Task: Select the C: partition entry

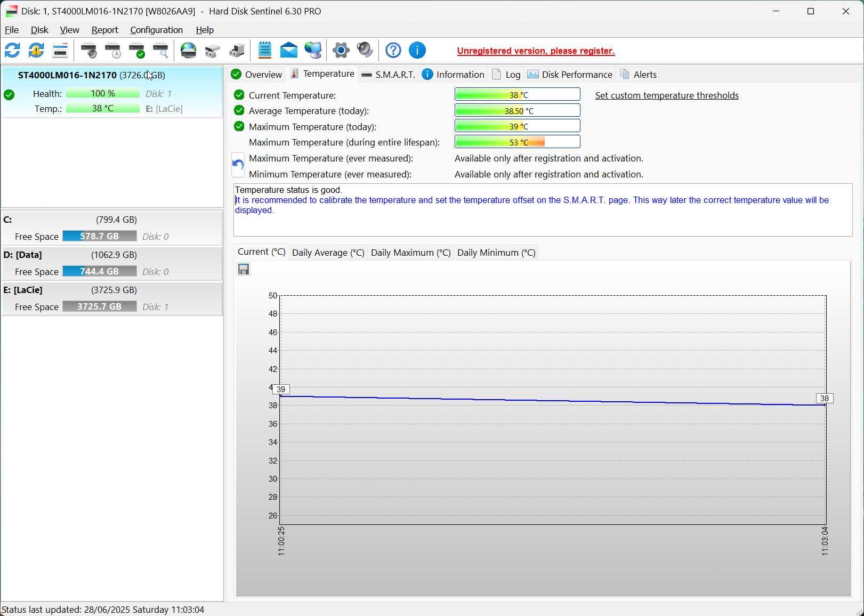Action: (112, 228)
